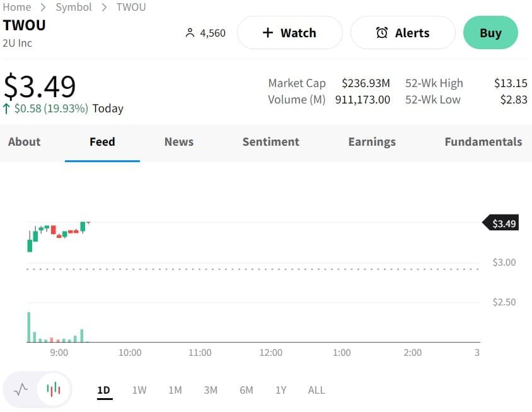Image resolution: width=532 pixels, height=412 pixels.
Task: Select the 1W time range
Action: click(139, 390)
